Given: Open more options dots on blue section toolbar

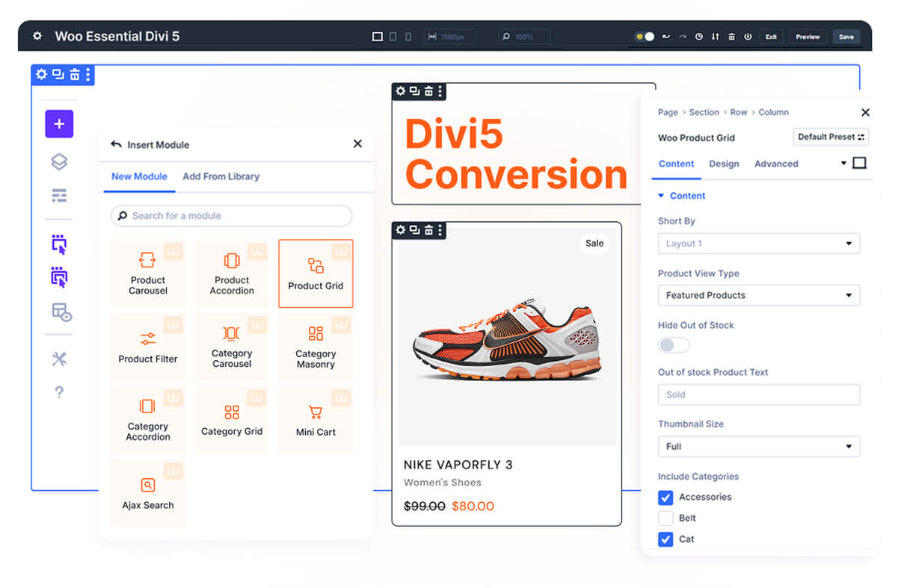Looking at the screenshot, I should coord(87,75).
